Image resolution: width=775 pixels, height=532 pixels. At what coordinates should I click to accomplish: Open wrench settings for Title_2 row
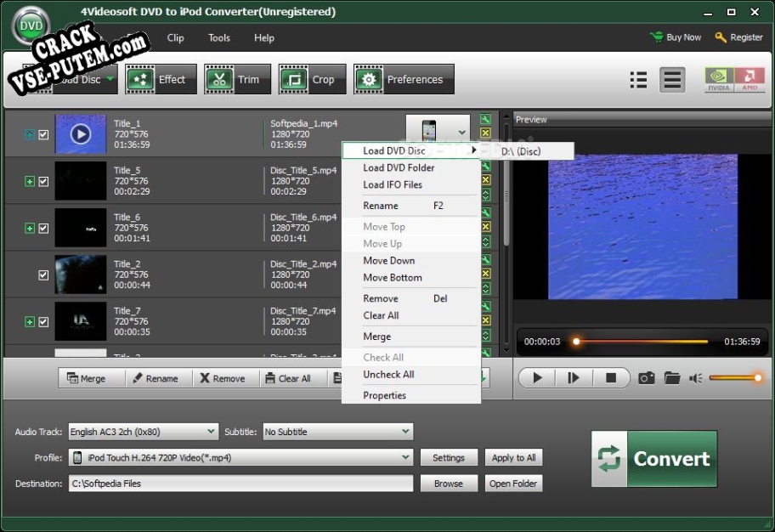click(x=486, y=259)
